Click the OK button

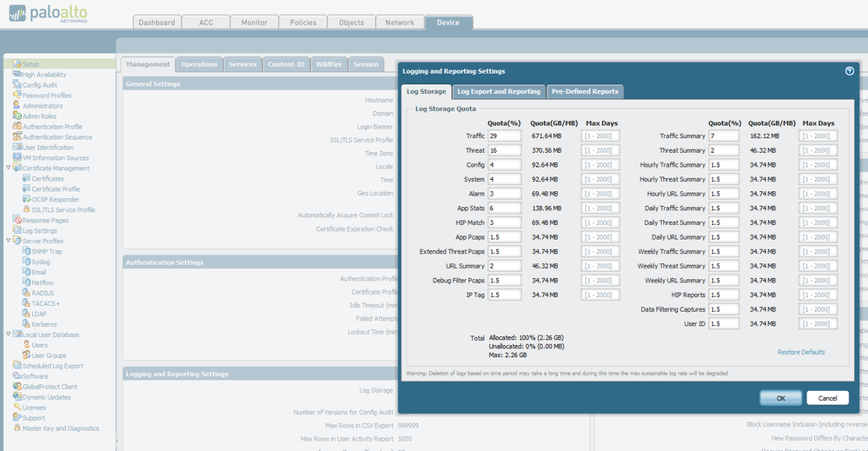780,397
